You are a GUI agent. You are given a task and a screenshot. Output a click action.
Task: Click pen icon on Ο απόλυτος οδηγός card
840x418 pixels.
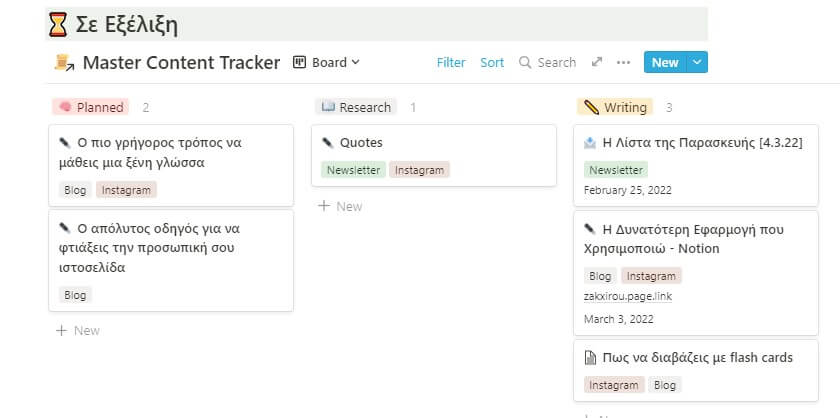(x=65, y=228)
